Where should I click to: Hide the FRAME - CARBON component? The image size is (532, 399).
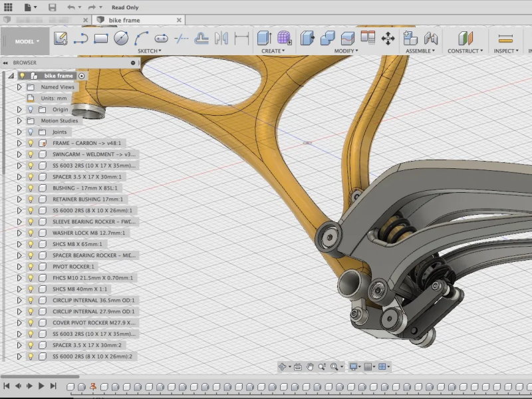[x=31, y=143]
